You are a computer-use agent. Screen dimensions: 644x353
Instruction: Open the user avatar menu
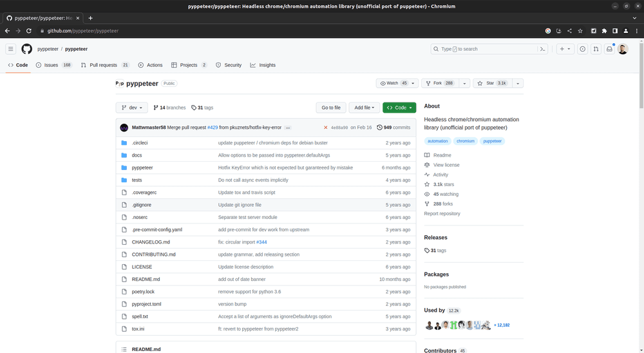(x=623, y=49)
